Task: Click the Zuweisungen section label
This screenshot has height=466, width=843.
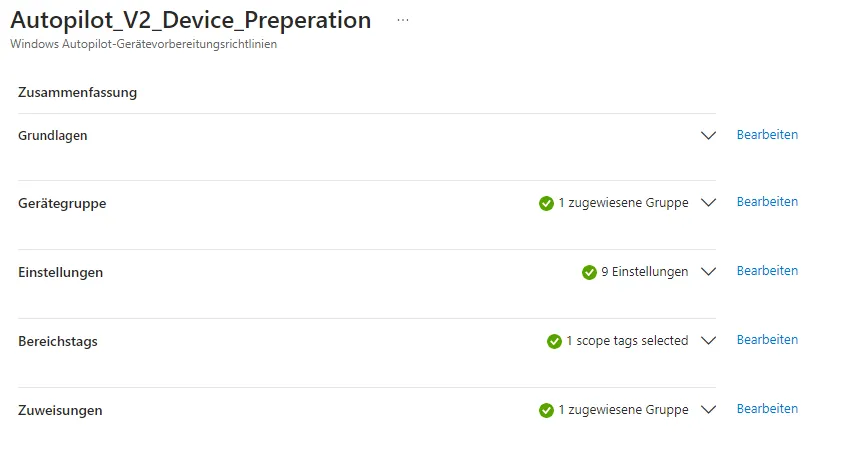Action: coord(60,410)
